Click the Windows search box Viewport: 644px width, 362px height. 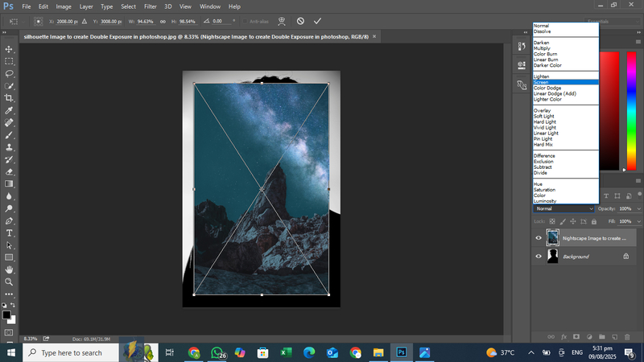pos(71,352)
